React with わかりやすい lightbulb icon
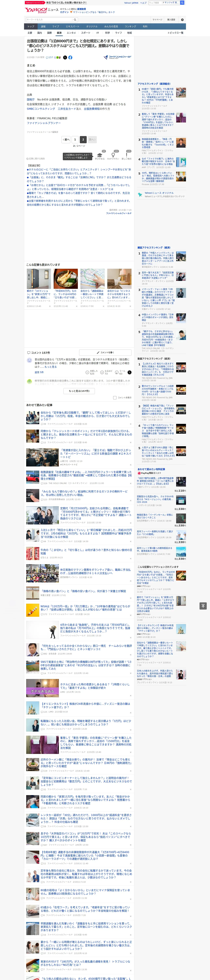 pyautogui.click(x=113, y=155)
